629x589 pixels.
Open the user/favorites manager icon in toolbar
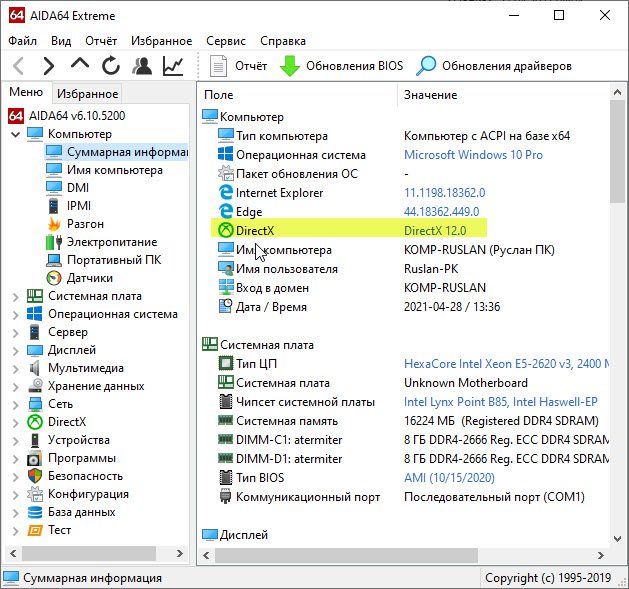pyautogui.click(x=142, y=66)
